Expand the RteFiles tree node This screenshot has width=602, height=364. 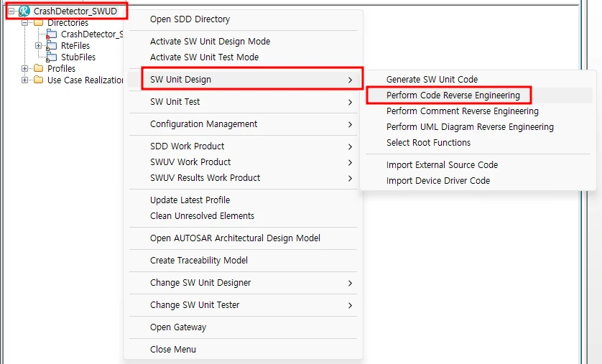[x=39, y=46]
